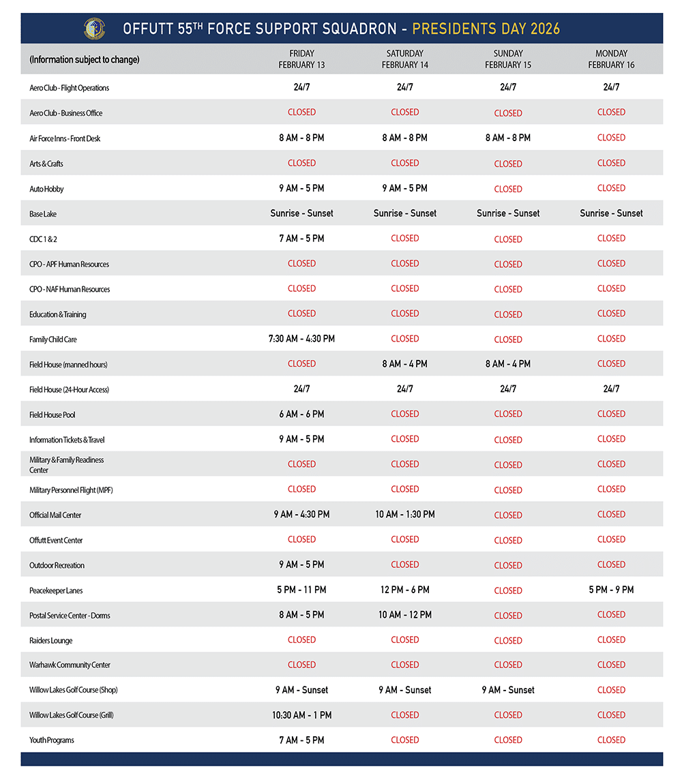Click Peacekeeper Lanes Saturday 12 PM - 6 PM hours
The height and width of the screenshot is (784, 682).
click(x=404, y=590)
